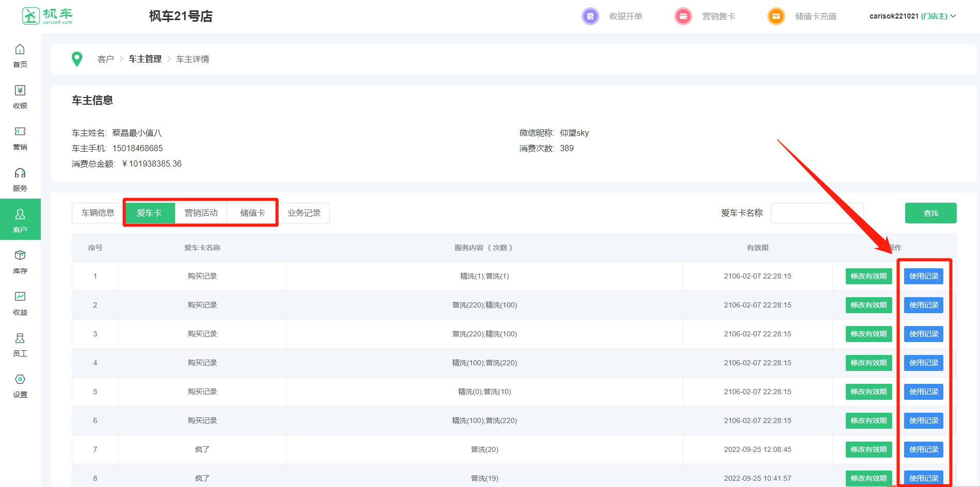Click 修改有效期 for row 6

(868, 420)
